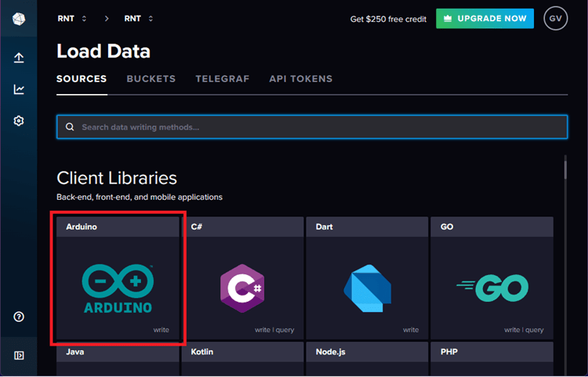Switch to the Buckets tab
This screenshot has width=588, height=377.
click(x=151, y=79)
